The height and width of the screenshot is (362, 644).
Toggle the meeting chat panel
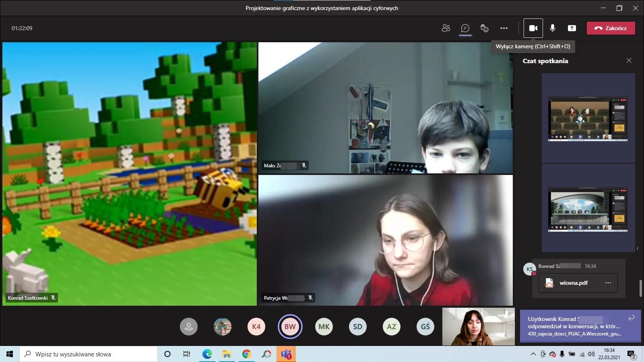[x=465, y=28]
